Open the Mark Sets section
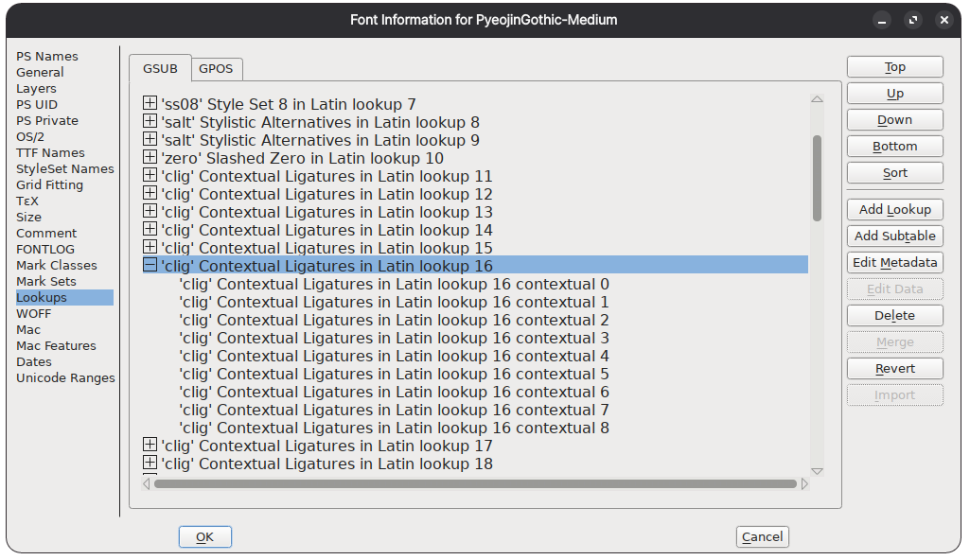Image resolution: width=970 pixels, height=560 pixels. [45, 281]
